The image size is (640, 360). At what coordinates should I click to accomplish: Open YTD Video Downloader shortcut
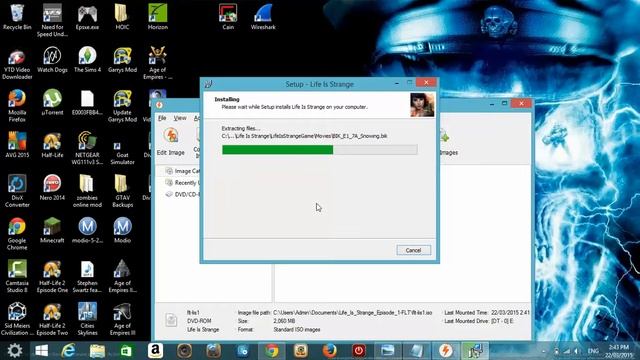pyautogui.click(x=17, y=64)
